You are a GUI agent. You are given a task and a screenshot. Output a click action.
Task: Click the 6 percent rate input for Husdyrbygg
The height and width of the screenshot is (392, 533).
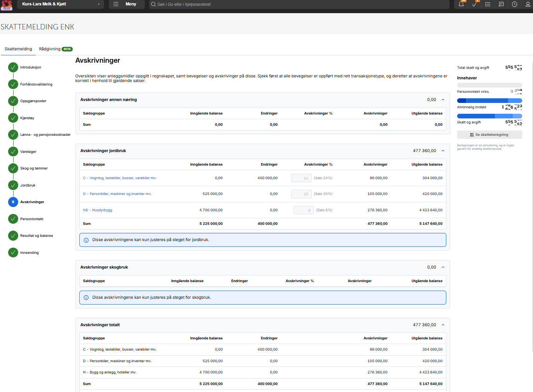pos(303,210)
